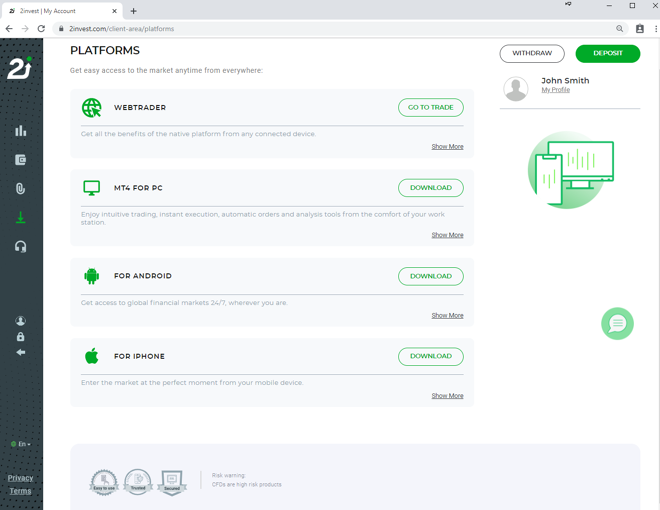Select the 2invest My Account tab
The width and height of the screenshot is (660, 510).
pyautogui.click(x=62, y=11)
